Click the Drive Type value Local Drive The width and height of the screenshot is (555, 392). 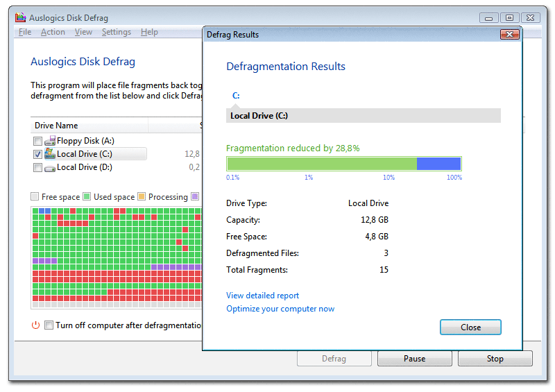(x=368, y=203)
